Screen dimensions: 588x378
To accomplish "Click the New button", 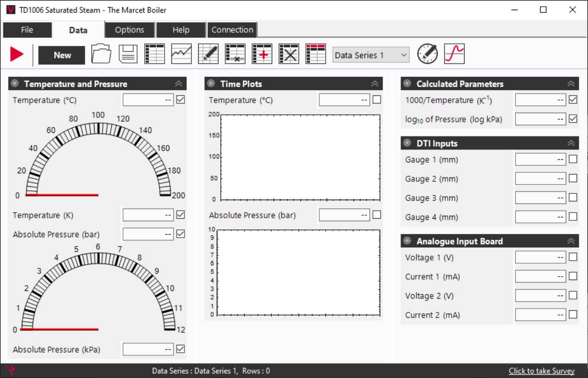I will (x=62, y=55).
